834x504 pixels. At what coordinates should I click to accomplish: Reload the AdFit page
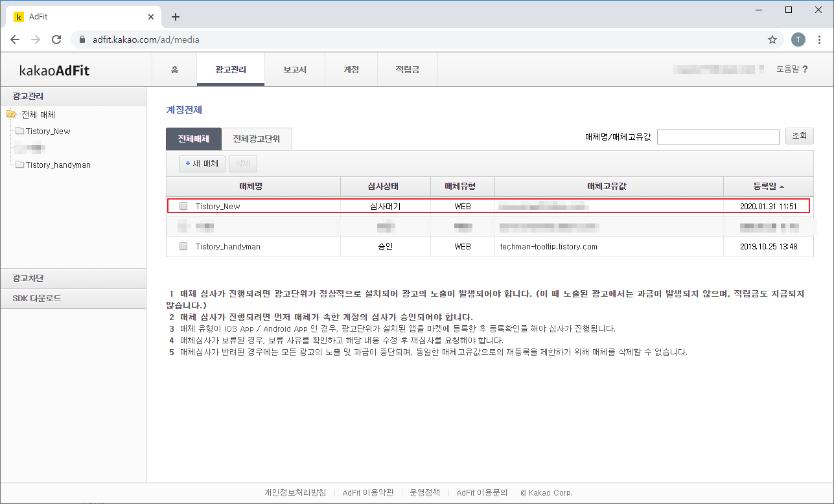pyautogui.click(x=56, y=40)
